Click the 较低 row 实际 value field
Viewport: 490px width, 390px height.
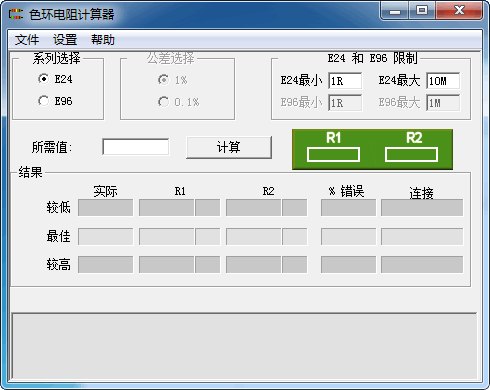(105, 208)
